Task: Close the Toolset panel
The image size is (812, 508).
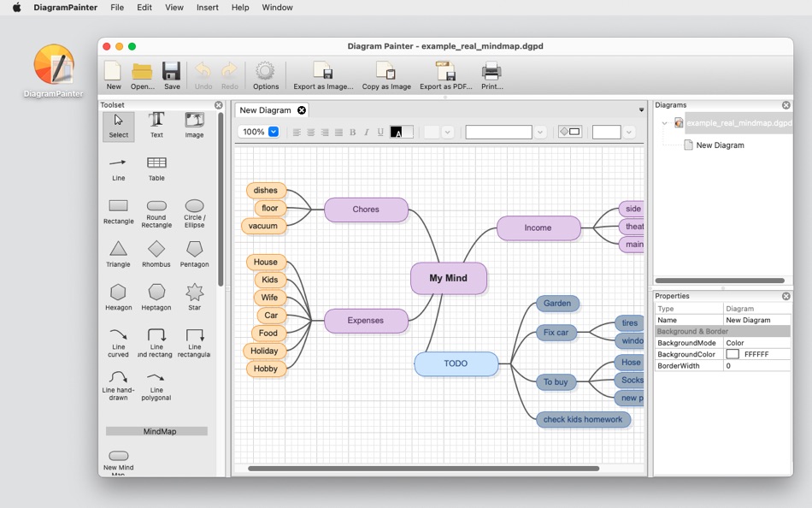Action: 219,105
